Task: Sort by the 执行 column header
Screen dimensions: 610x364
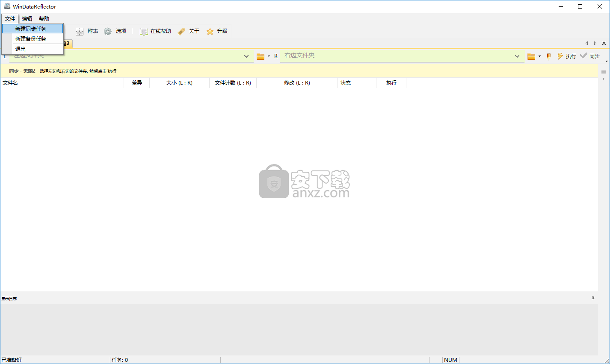Action: click(391, 83)
